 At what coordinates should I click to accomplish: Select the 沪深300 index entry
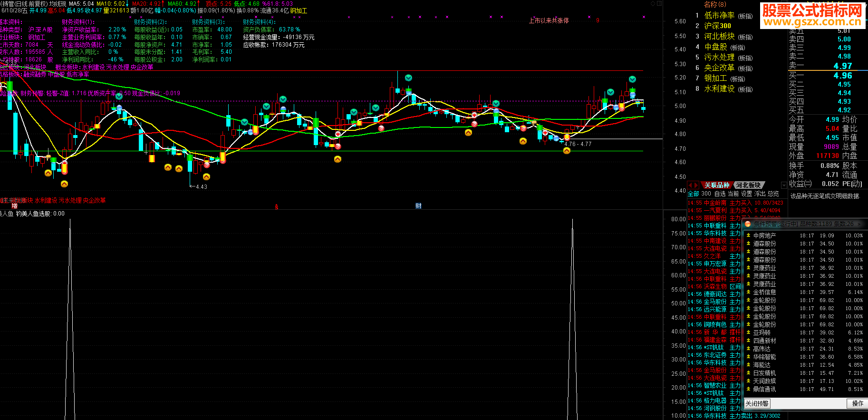717,26
